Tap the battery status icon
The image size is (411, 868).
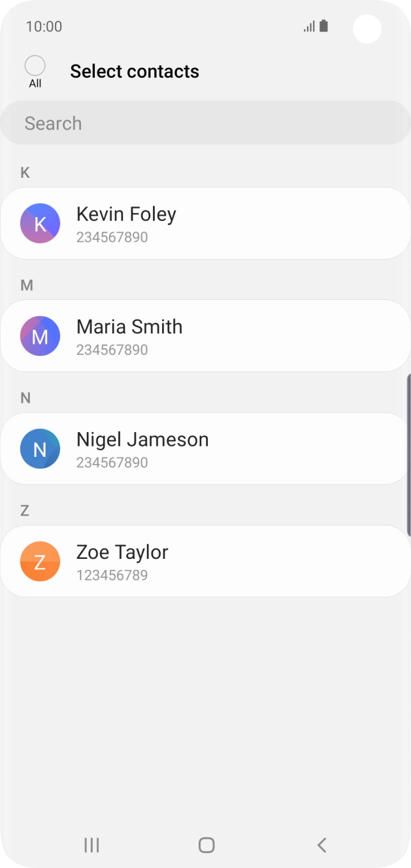point(324,26)
